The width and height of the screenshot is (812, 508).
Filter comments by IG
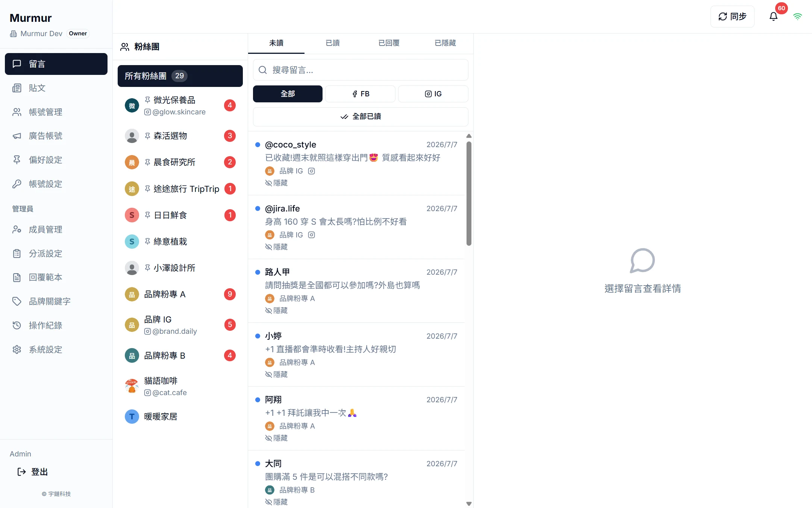pyautogui.click(x=433, y=94)
